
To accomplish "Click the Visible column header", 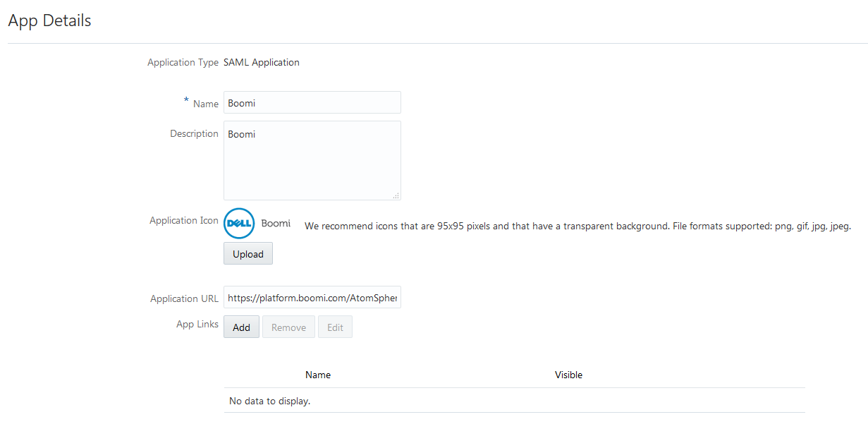I will 568,375.
